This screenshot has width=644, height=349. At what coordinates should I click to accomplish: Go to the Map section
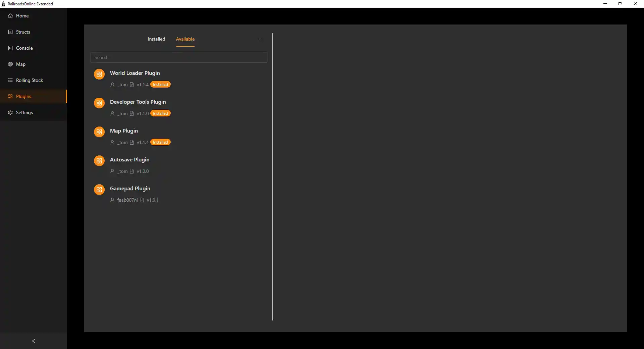click(33, 64)
